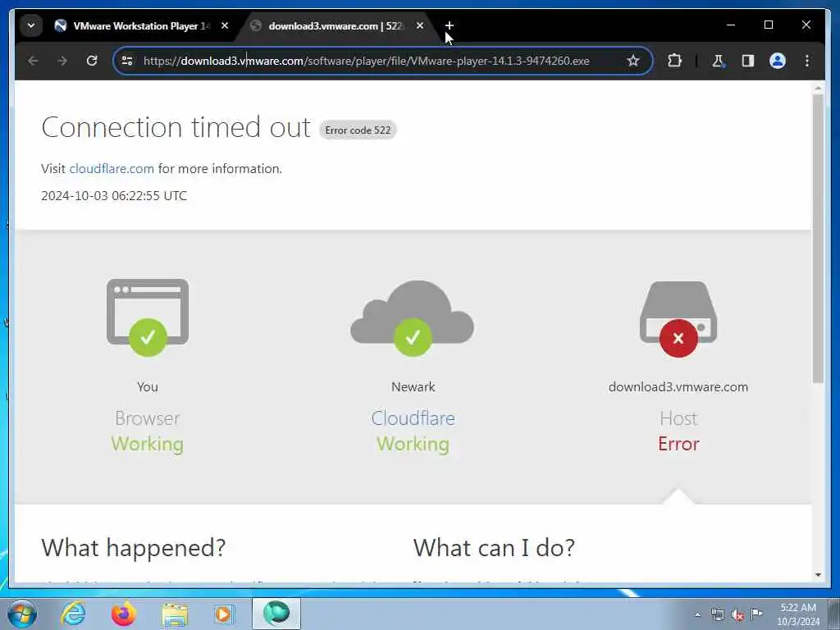840x630 pixels.
Task: Show hidden system tray icons
Action: [697, 615]
